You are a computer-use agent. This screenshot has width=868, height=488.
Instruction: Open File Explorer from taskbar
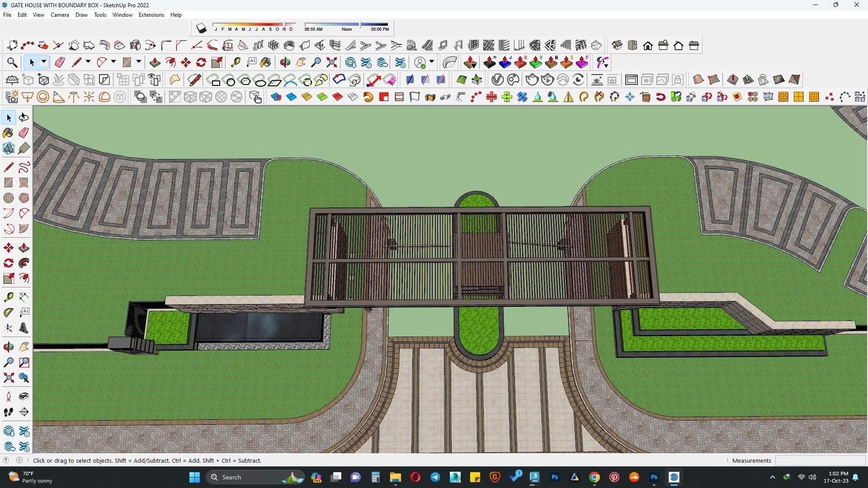396,477
